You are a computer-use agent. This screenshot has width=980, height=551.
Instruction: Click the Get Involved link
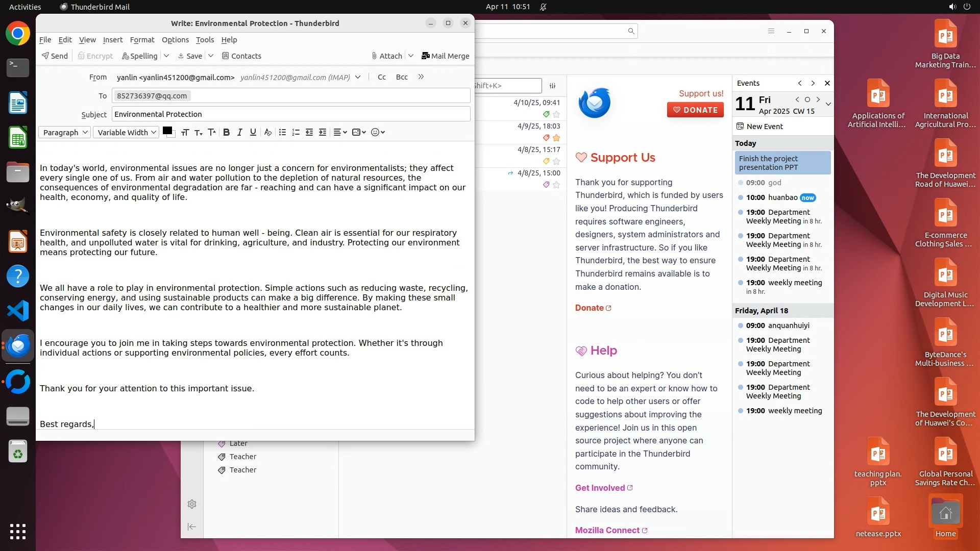point(600,488)
